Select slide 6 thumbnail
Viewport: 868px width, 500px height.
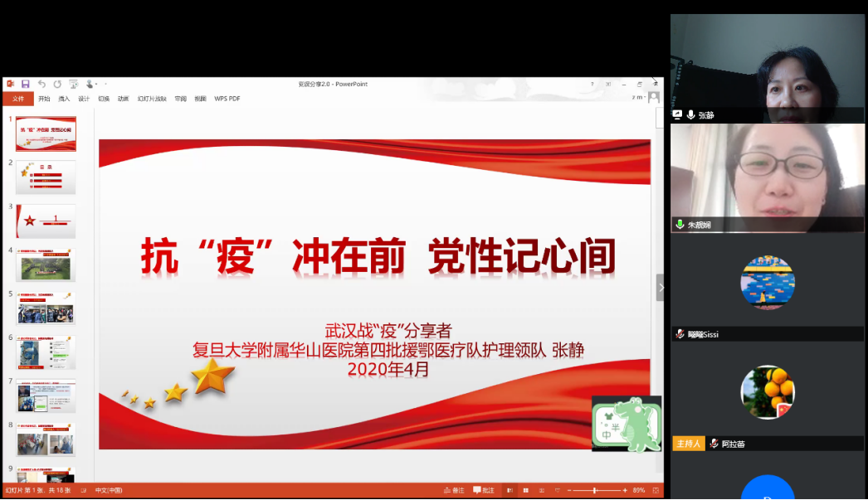pyautogui.click(x=46, y=352)
